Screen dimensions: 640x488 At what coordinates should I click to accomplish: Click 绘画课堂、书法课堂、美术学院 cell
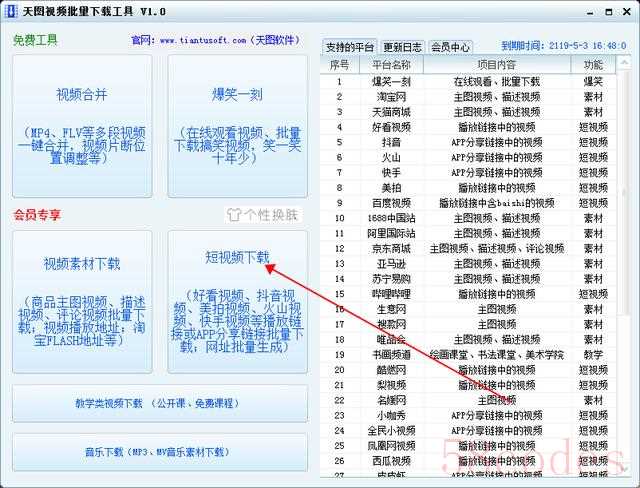(497, 355)
